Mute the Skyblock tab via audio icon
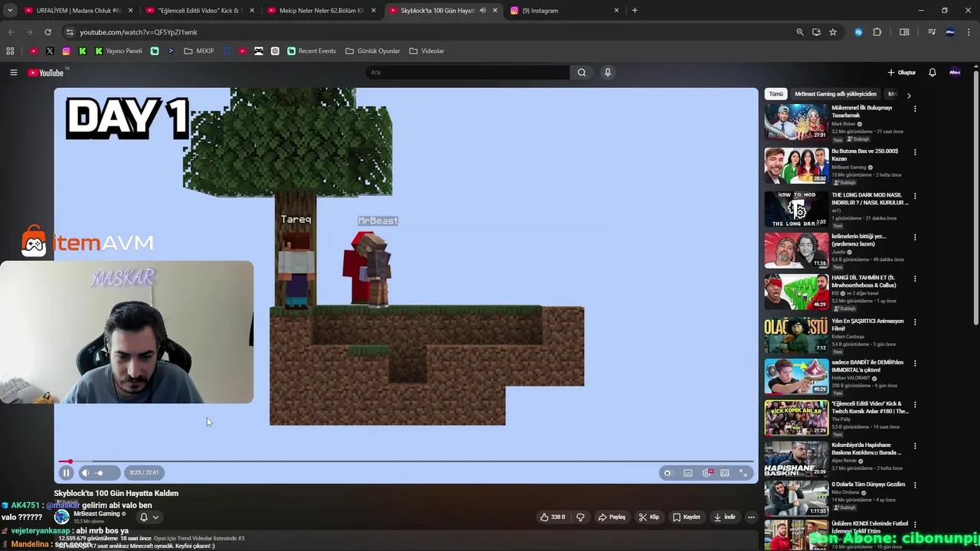Viewport: 980px width, 551px height. pos(482,11)
